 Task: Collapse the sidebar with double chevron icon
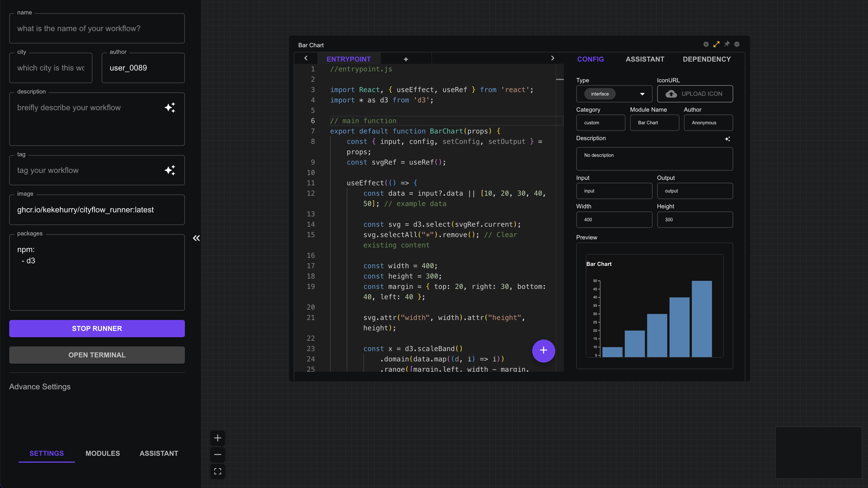point(196,238)
